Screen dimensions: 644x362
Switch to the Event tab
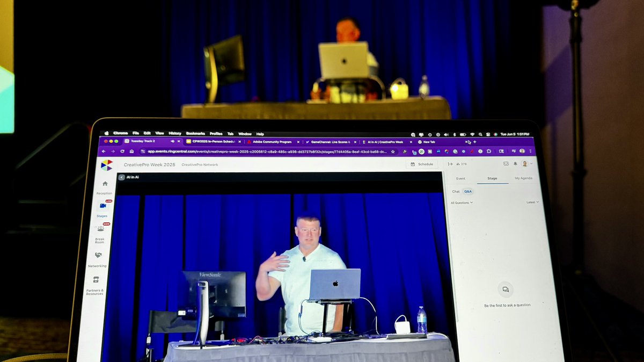tap(460, 178)
